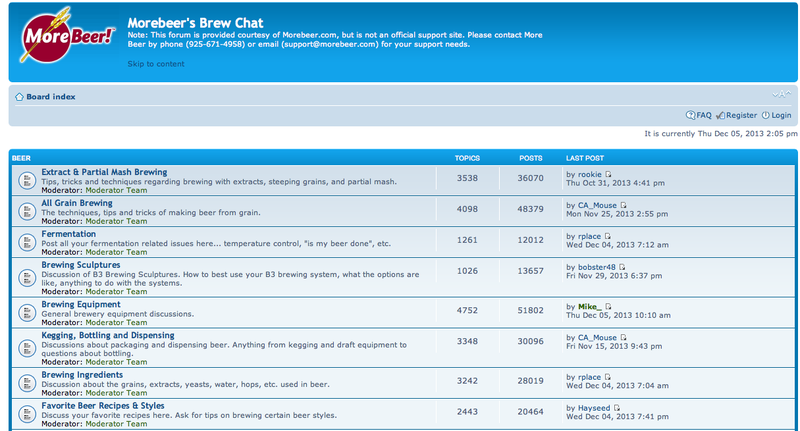Click Moderator Team link in All Grain Brewing row
800x431 pixels.
point(116,221)
